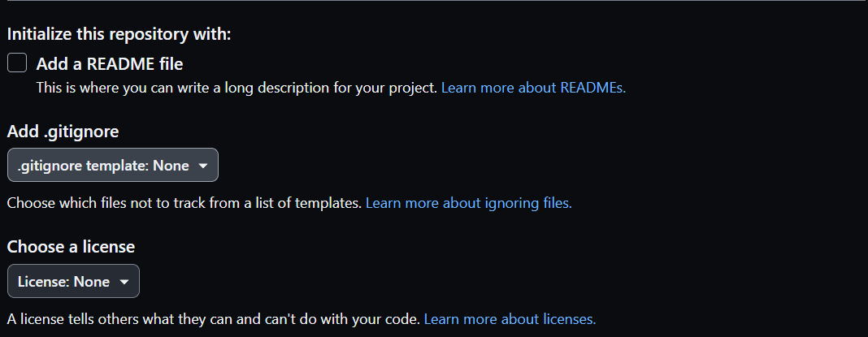This screenshot has height=337, width=868.
Task: Click the horizontal divider line at the top
Action: tap(434, 1)
